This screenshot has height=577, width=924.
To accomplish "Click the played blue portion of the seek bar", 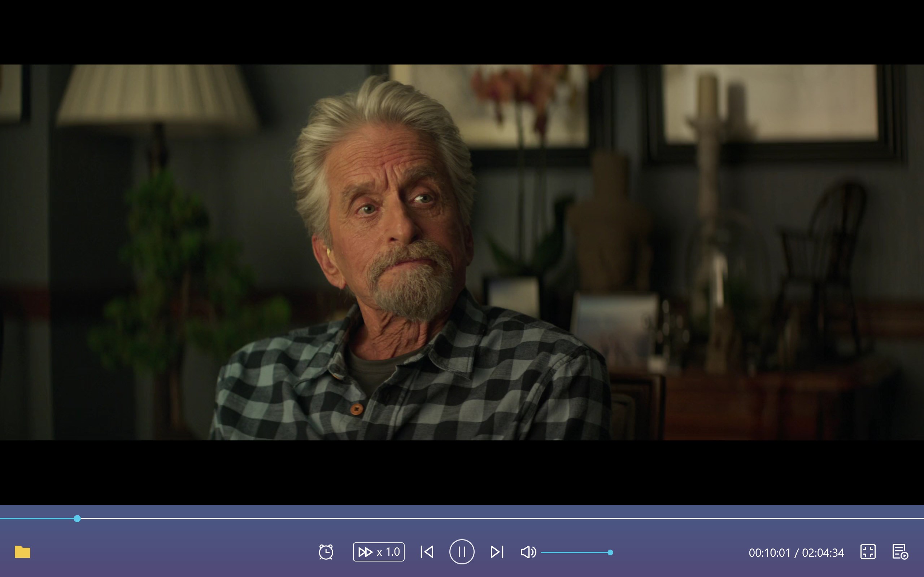I will point(38,518).
